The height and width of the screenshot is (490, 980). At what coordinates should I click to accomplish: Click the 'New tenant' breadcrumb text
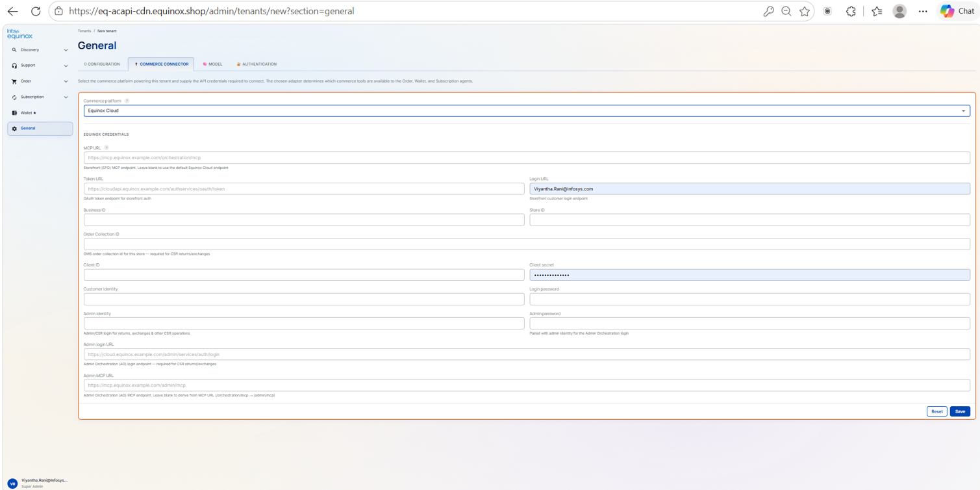[x=107, y=31]
